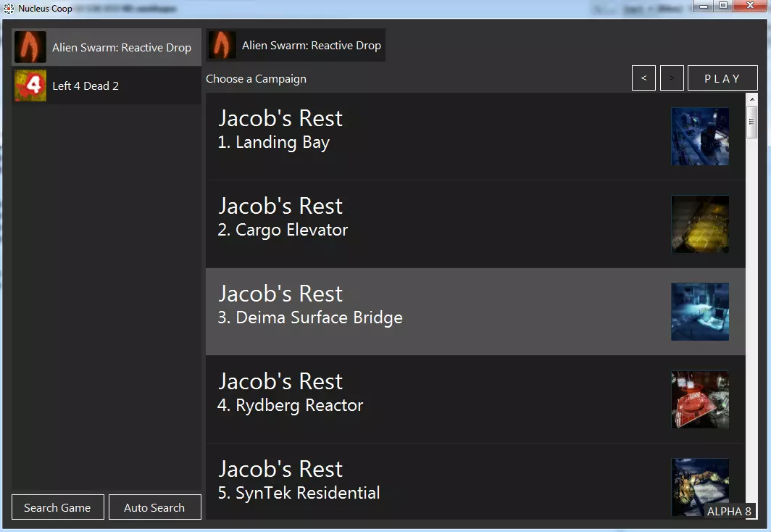Choose Jacob's Rest 5. SynTek Residential text

click(x=299, y=481)
